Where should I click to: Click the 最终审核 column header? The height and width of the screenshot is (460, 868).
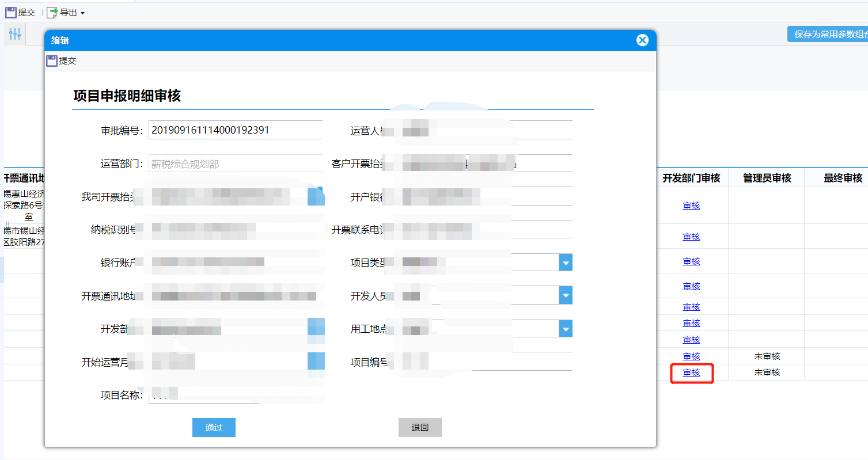click(843, 178)
